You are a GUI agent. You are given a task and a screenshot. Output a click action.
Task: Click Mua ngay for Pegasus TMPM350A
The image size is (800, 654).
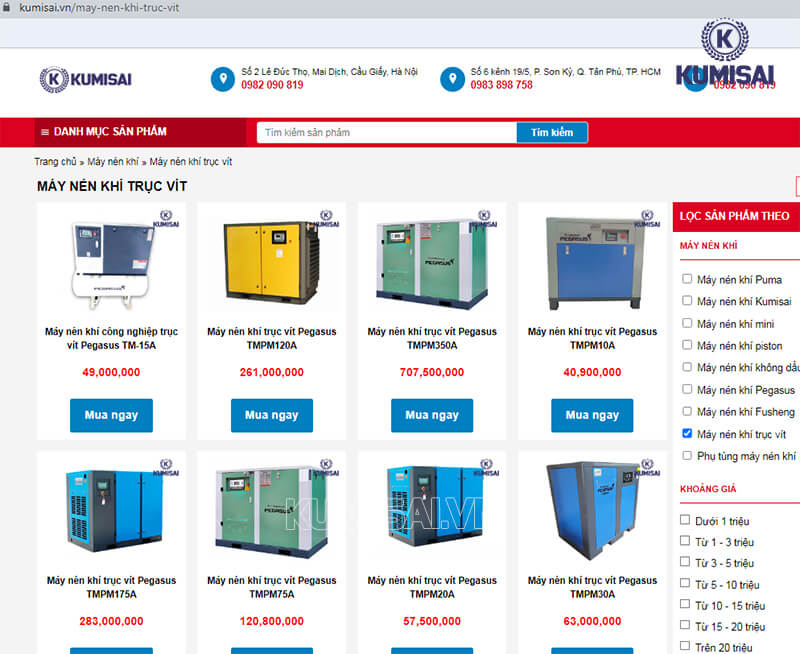coord(432,415)
